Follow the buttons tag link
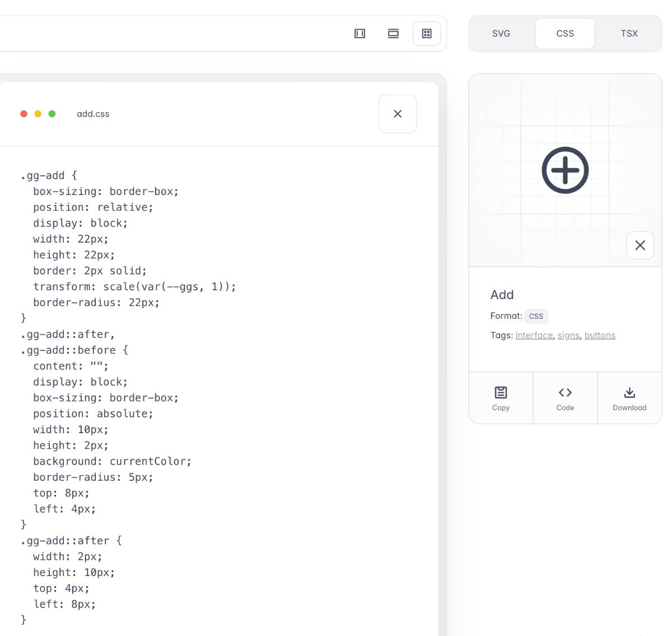Viewport: 672px width, 636px height. click(600, 335)
